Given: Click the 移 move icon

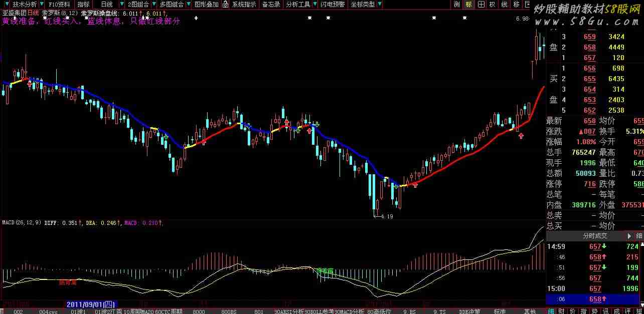Looking at the screenshot, I should [517, 5].
